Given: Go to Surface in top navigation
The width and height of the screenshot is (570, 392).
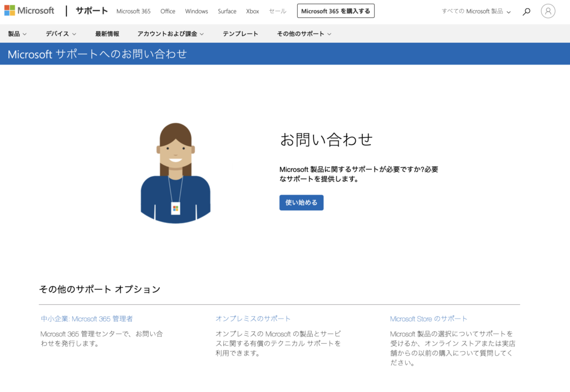Looking at the screenshot, I should pyautogui.click(x=227, y=11).
